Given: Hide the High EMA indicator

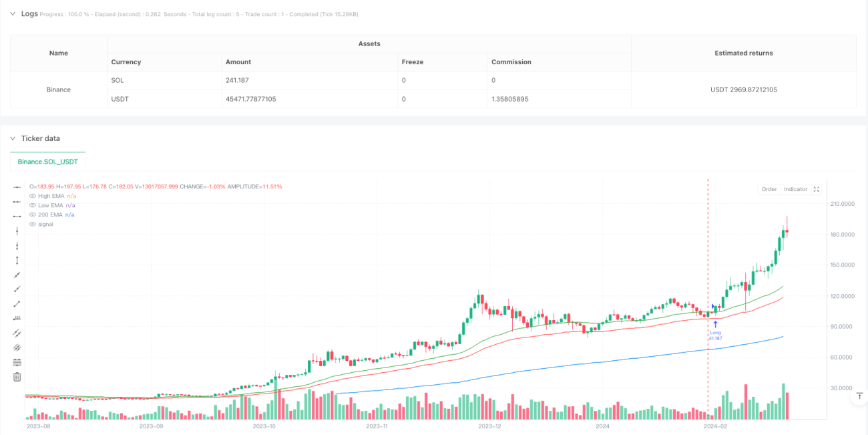Looking at the screenshot, I should click(x=32, y=196).
